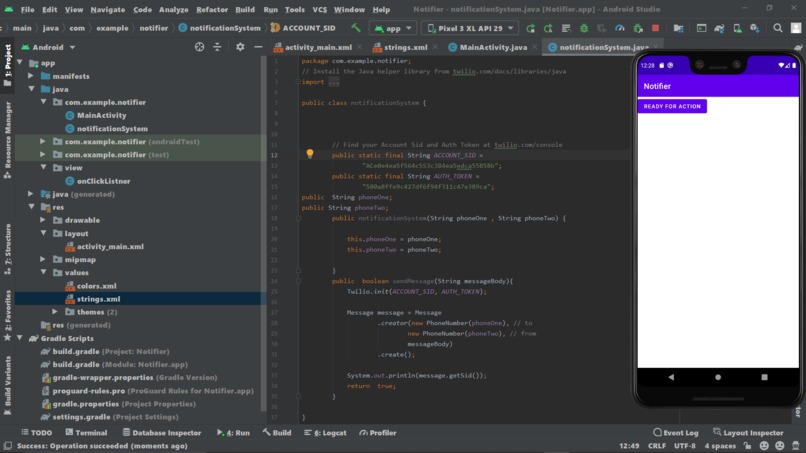Click the Search Everywhere magnifier icon
This screenshot has height=453, width=806.
[x=778, y=28]
